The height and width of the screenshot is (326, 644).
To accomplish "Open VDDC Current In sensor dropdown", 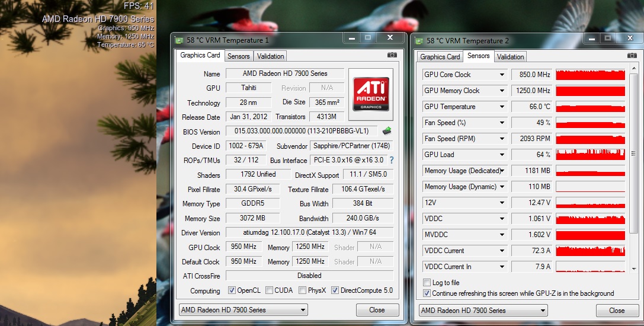I will pos(502,267).
